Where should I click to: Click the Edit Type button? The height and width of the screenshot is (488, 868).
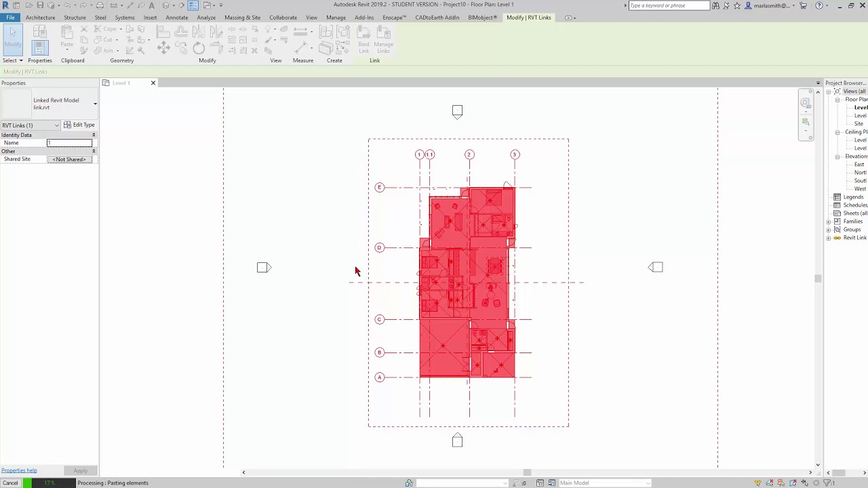click(79, 125)
